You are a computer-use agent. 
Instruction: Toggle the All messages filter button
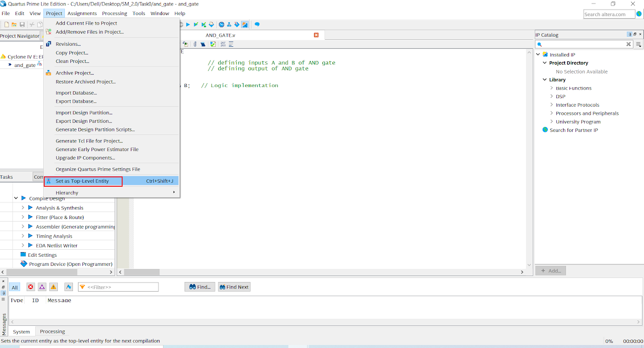[x=15, y=287]
